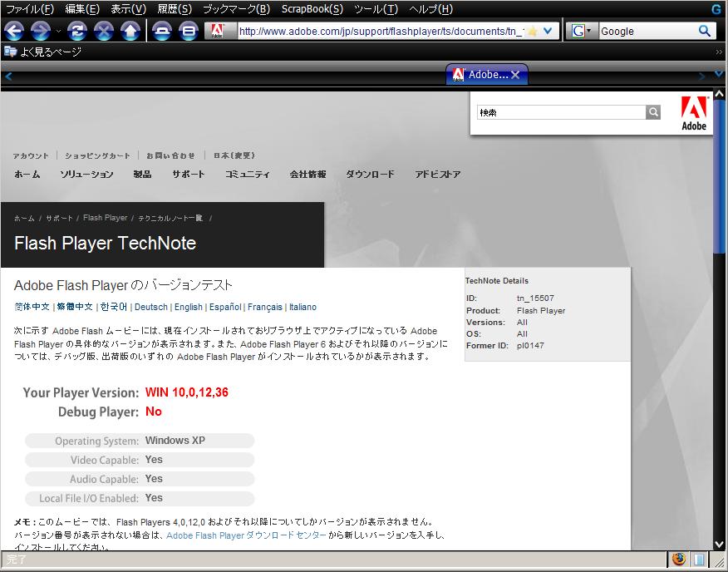Bookmark page with the star icon
This screenshot has height=572, width=728.
coord(533,31)
